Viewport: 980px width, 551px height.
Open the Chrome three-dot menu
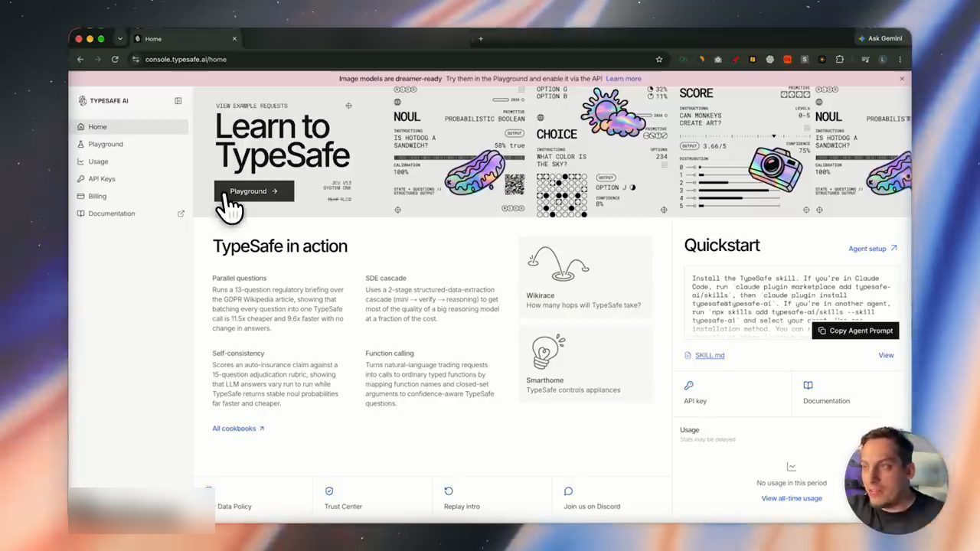[900, 59]
